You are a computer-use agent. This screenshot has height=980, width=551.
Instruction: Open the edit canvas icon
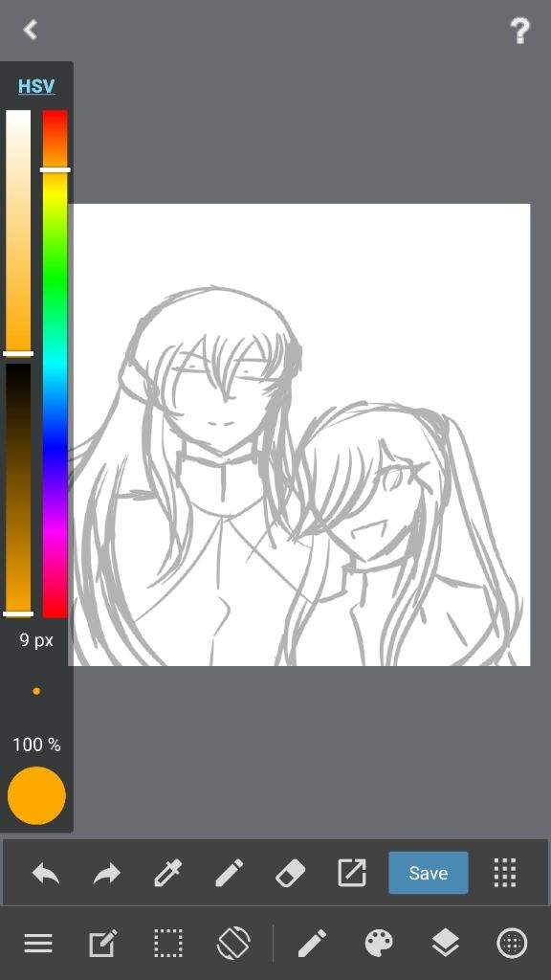pyautogui.click(x=102, y=943)
